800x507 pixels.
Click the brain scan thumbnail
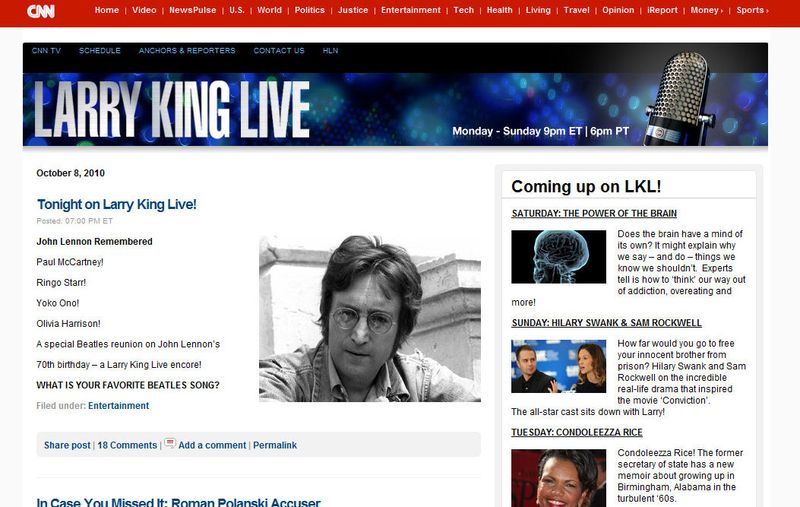coord(559,257)
